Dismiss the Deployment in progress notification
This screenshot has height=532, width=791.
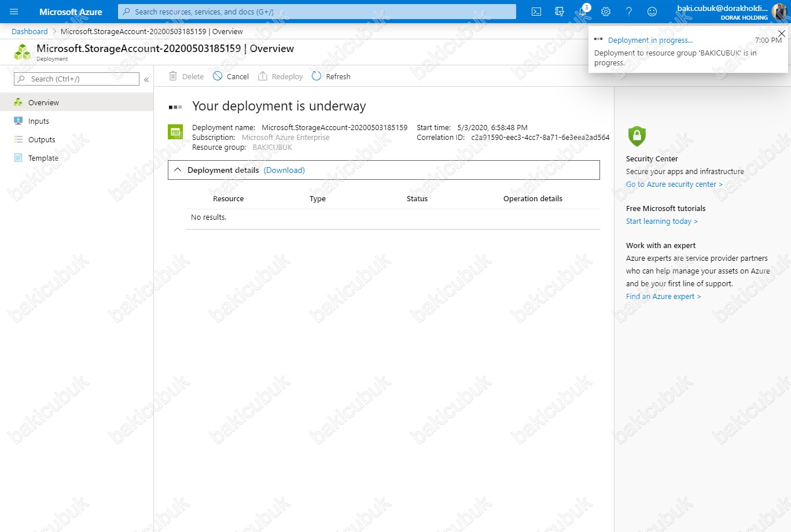click(x=781, y=34)
